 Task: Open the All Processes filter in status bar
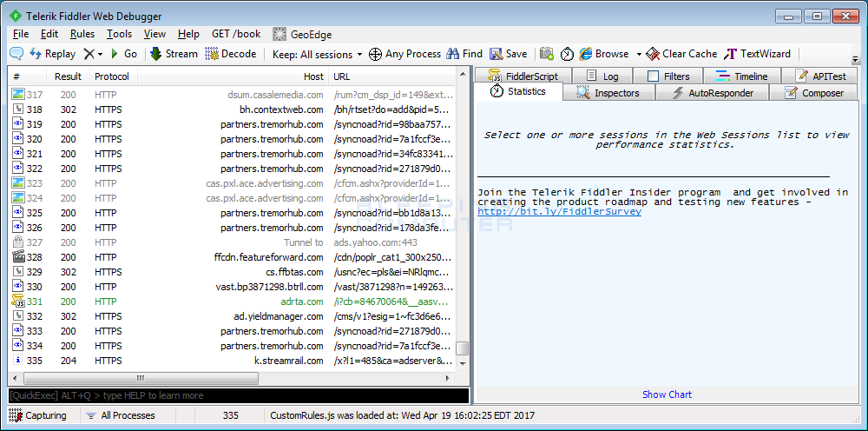tap(121, 415)
